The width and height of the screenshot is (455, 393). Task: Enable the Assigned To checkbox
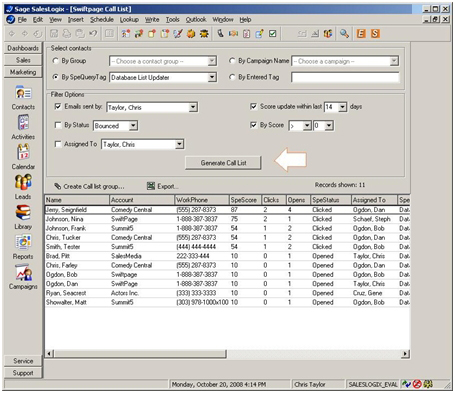pyautogui.click(x=58, y=144)
